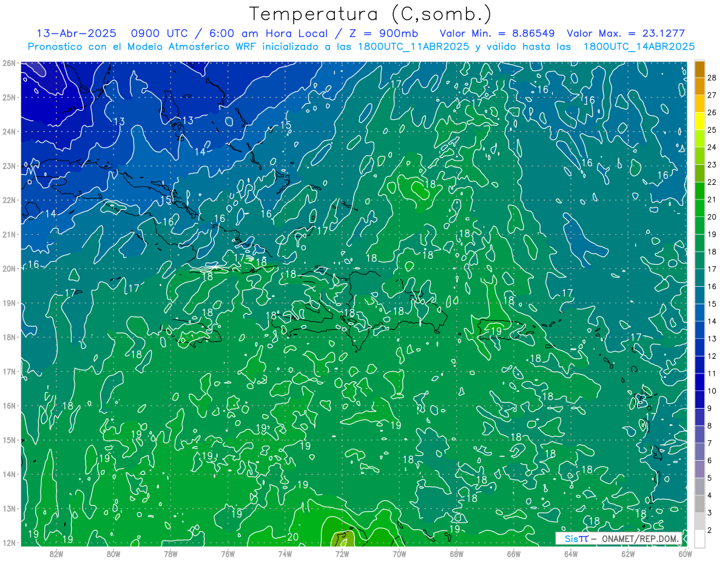Click the "14N" latitude axis label
This screenshot has height=562, width=728.
click(9, 474)
